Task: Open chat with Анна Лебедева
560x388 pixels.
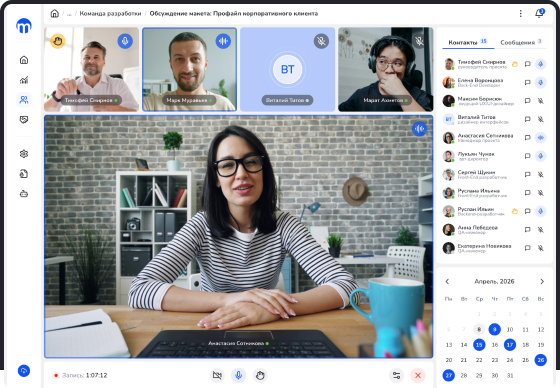Action: point(528,230)
